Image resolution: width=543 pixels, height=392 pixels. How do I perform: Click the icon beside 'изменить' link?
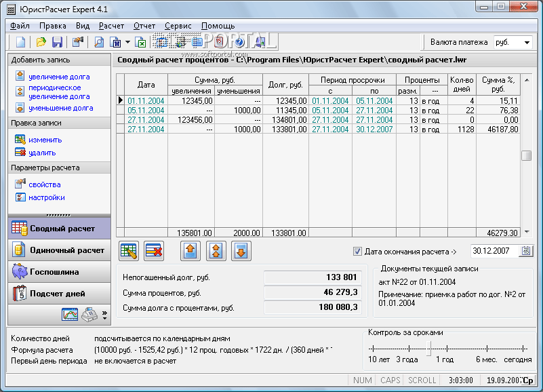coord(20,139)
